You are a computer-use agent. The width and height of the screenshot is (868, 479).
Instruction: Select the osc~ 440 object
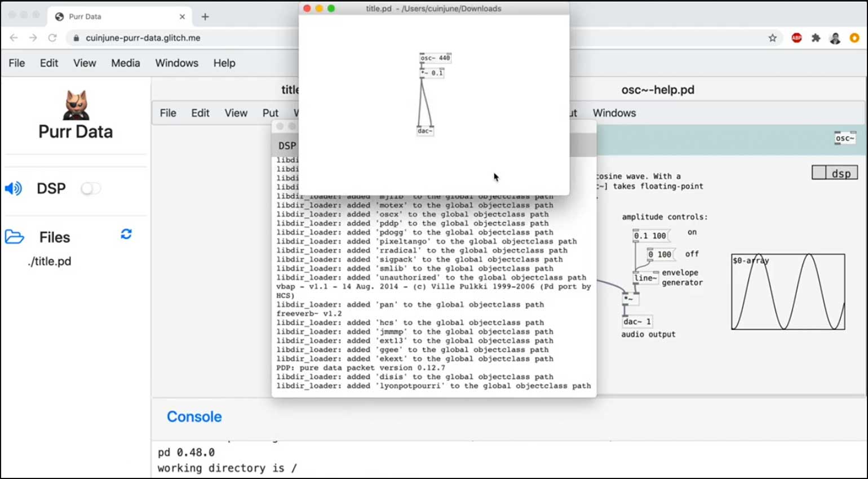tap(435, 58)
